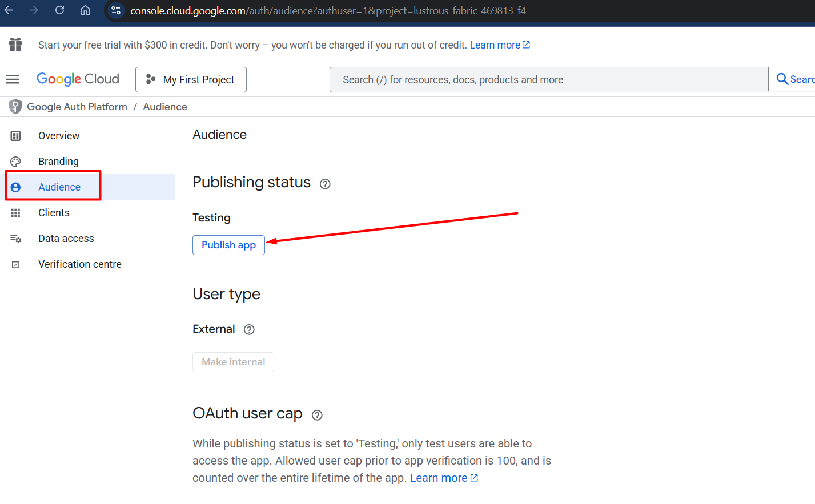Open Learn more link under OAuth user cap
The height and width of the screenshot is (504, 815).
(x=444, y=478)
